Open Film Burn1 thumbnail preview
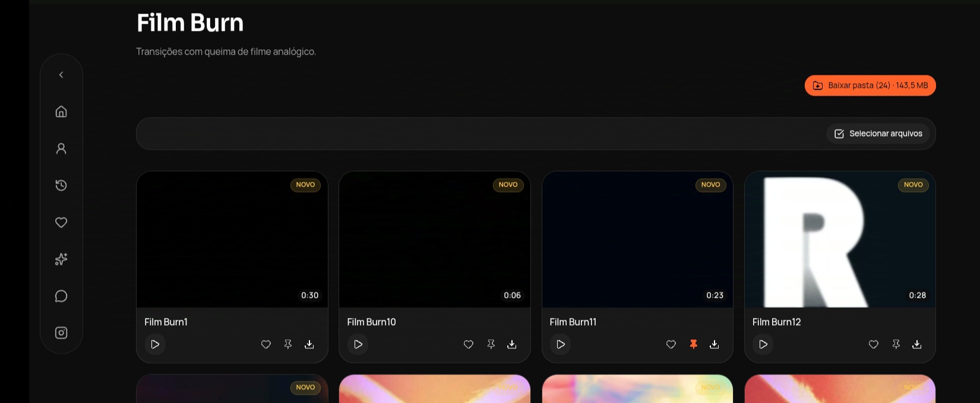This screenshot has height=403, width=980. [x=232, y=240]
